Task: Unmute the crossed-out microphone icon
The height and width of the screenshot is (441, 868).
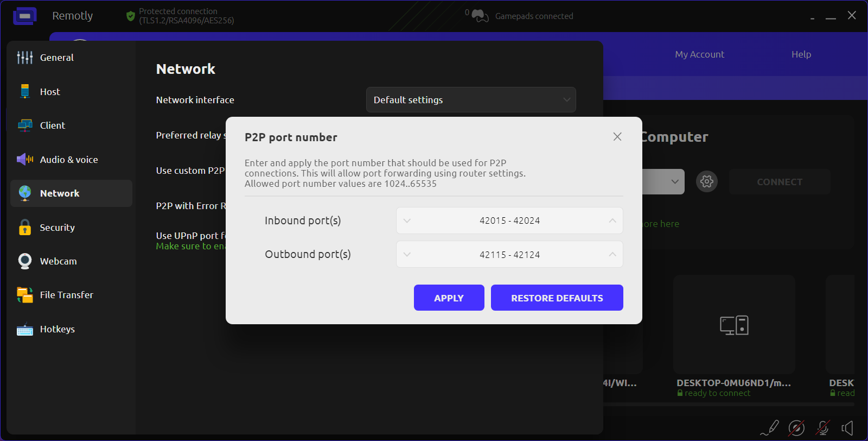Action: coord(822,428)
